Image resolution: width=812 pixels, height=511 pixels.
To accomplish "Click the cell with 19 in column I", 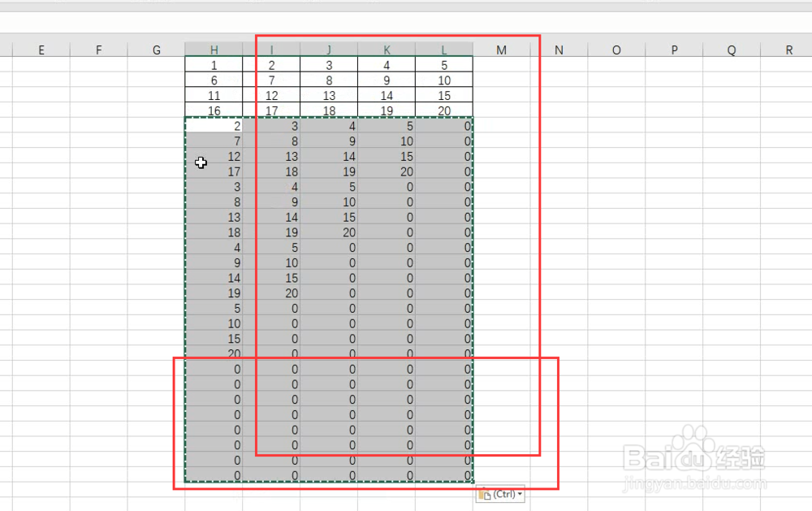I will coord(271,232).
